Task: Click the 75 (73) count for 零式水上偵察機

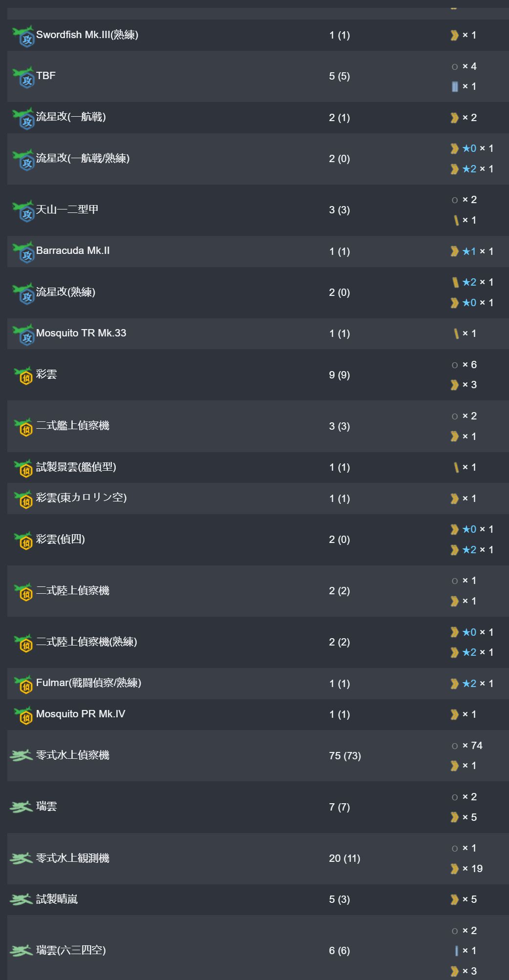Action: (x=345, y=756)
